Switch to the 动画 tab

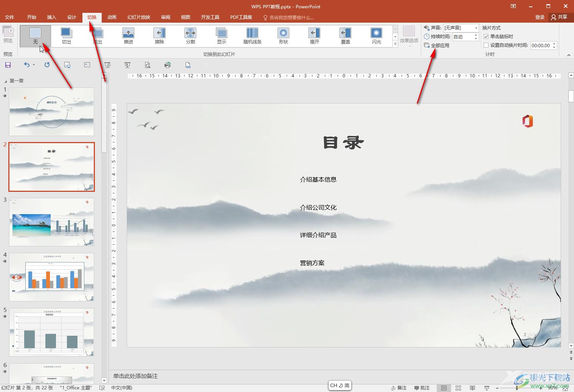click(x=112, y=17)
